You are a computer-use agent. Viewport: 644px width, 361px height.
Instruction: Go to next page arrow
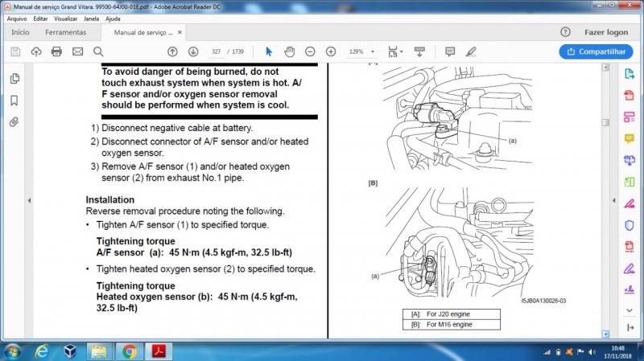point(193,51)
